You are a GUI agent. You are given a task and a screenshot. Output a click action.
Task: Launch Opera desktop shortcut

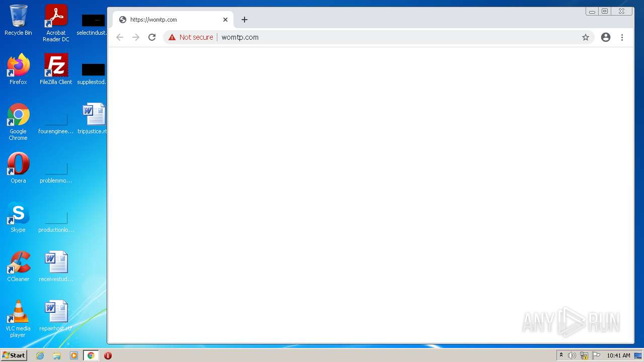[x=18, y=168]
